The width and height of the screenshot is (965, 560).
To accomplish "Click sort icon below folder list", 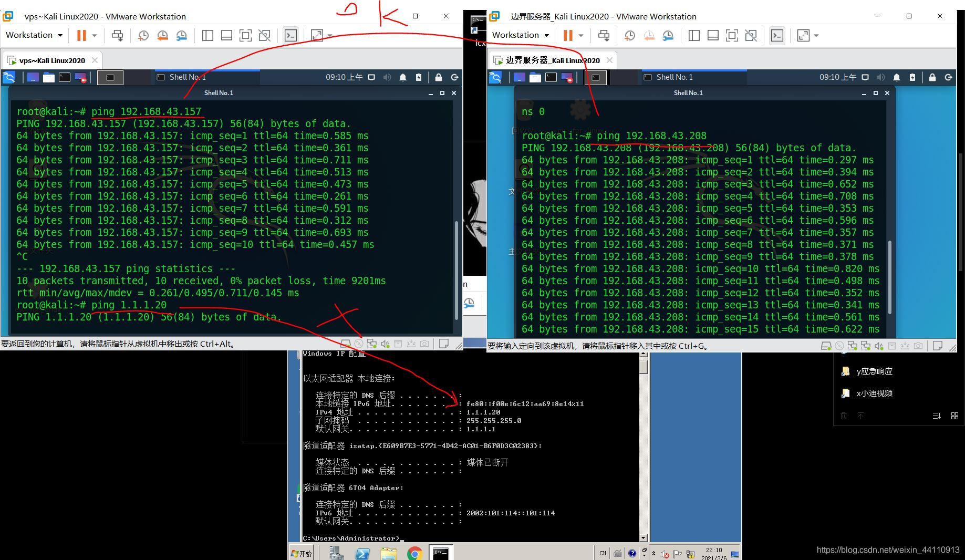I will click(x=937, y=416).
